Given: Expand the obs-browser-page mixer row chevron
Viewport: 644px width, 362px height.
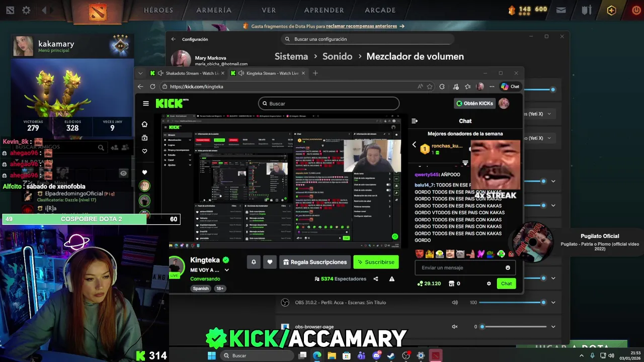Looking at the screenshot, I should click(x=553, y=327).
